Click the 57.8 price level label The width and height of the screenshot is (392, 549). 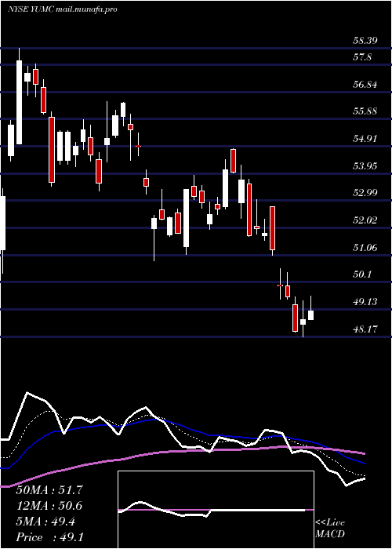tap(362, 57)
